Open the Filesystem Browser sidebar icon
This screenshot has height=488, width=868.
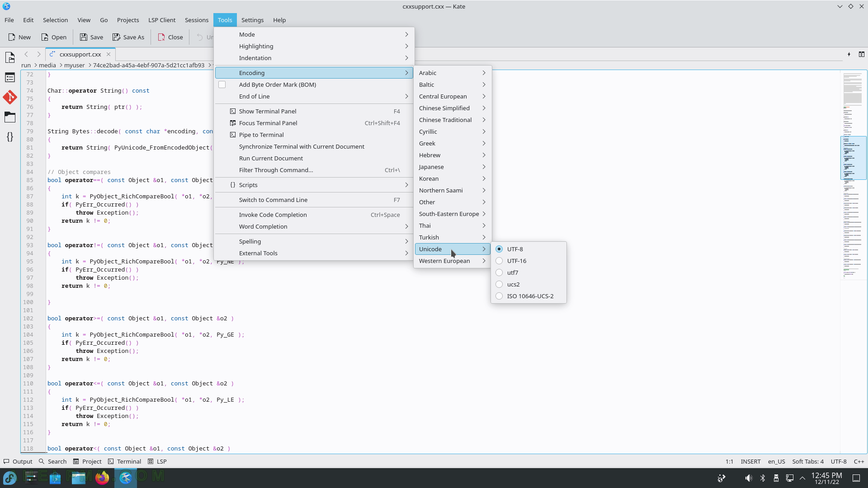[x=10, y=117]
